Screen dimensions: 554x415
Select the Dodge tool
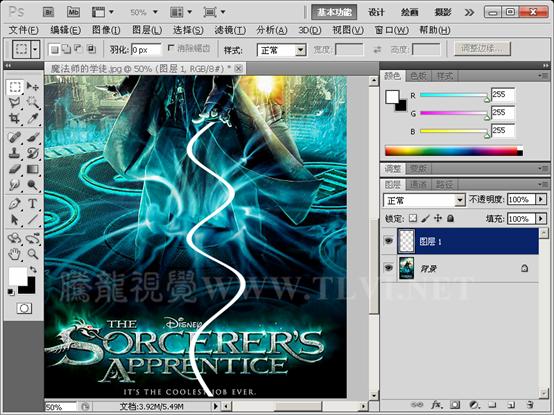tap(33, 184)
